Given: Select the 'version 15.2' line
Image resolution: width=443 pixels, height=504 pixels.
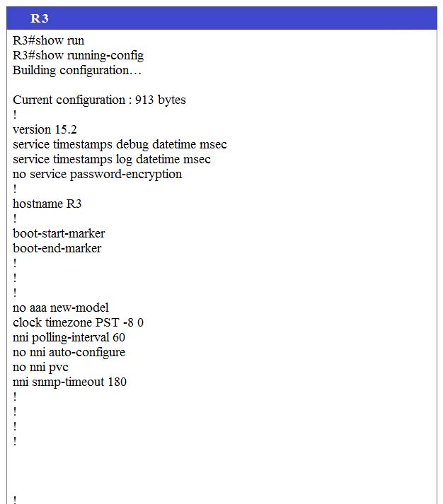Looking at the screenshot, I should 45,129.
